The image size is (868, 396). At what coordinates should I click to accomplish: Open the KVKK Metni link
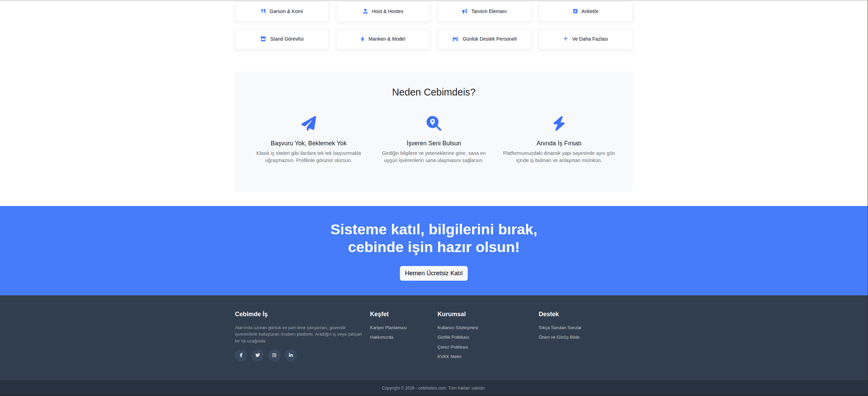(x=449, y=357)
